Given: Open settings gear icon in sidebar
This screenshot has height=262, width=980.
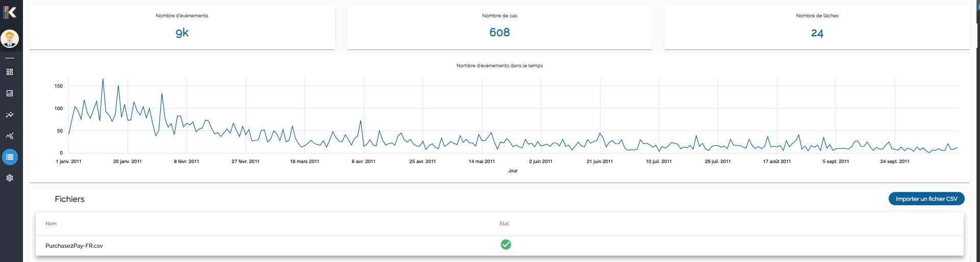Looking at the screenshot, I should click(x=10, y=178).
